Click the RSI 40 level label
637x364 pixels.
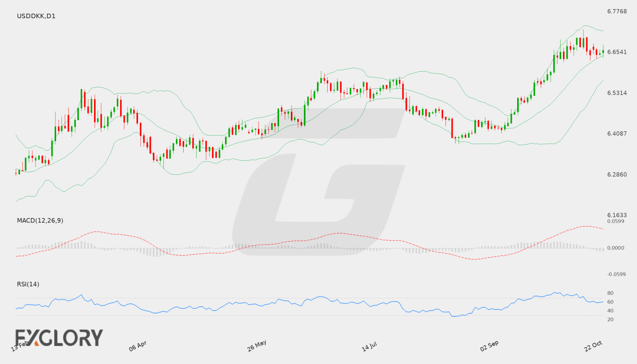(x=610, y=311)
